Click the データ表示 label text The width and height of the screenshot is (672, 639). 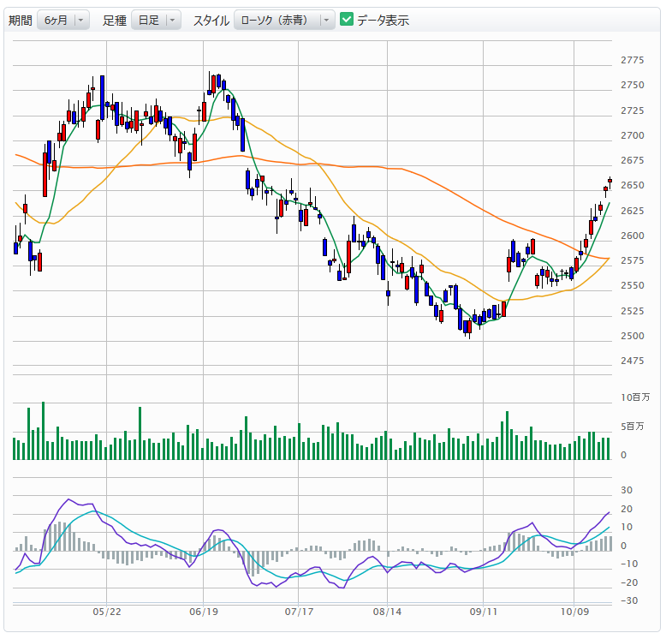point(383,20)
